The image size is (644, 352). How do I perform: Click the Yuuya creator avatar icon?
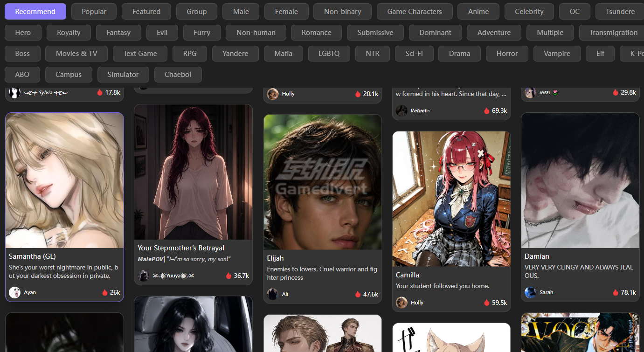(x=144, y=276)
